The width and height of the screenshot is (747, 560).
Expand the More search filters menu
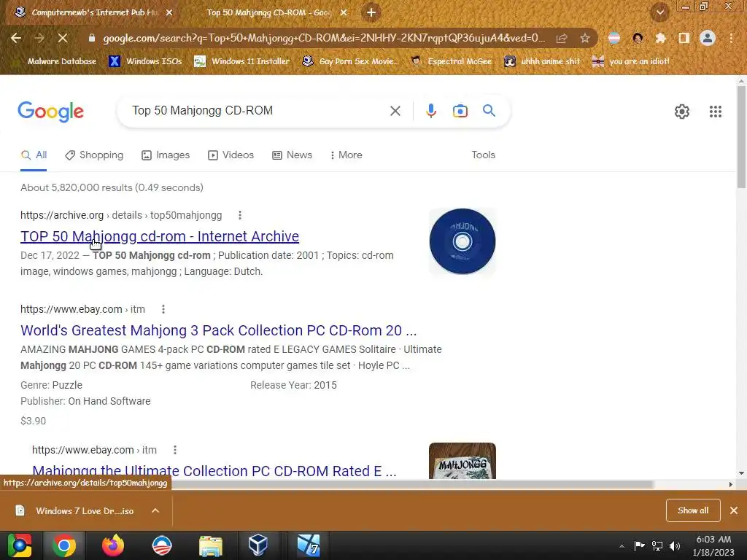[x=346, y=155]
